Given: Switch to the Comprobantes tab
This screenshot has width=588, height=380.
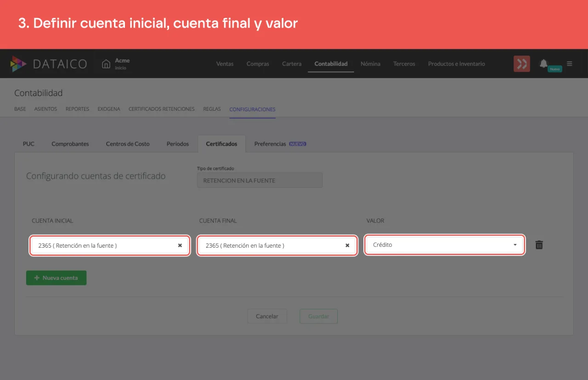Looking at the screenshot, I should coord(70,144).
